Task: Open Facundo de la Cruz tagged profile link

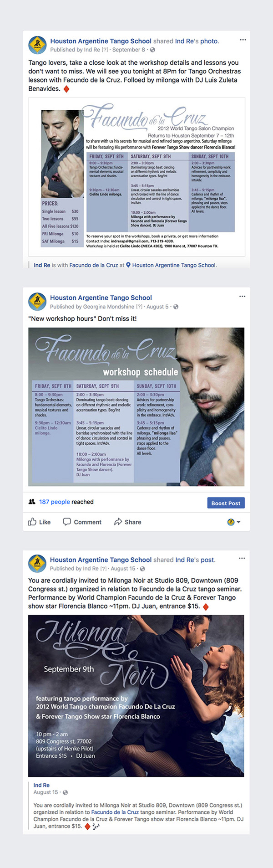Action: point(94,265)
